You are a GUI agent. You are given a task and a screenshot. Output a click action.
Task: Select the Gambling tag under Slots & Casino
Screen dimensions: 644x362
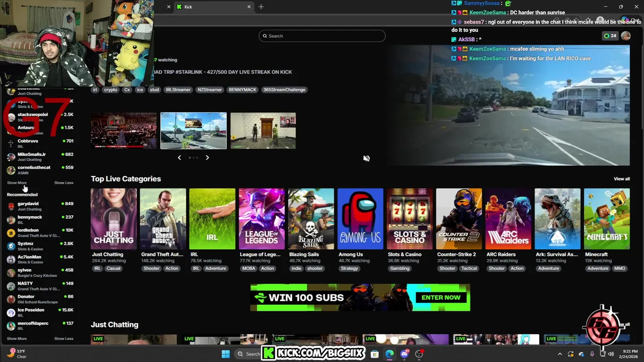click(400, 268)
